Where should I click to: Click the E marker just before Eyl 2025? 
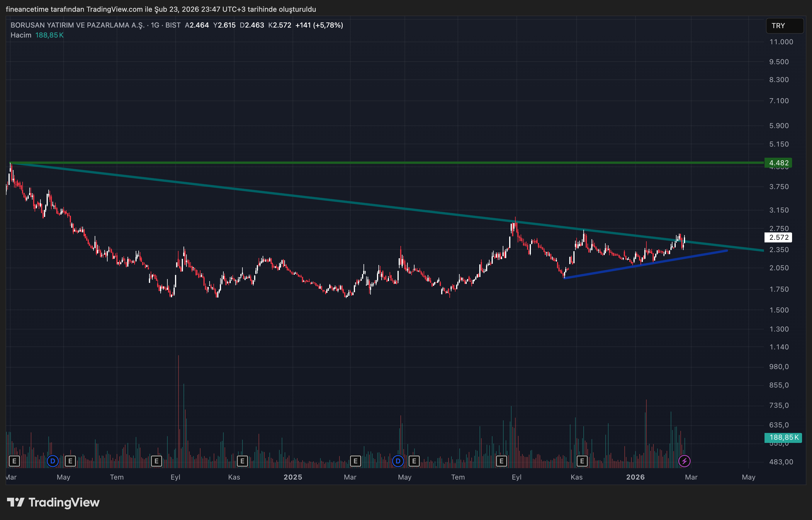click(x=501, y=461)
